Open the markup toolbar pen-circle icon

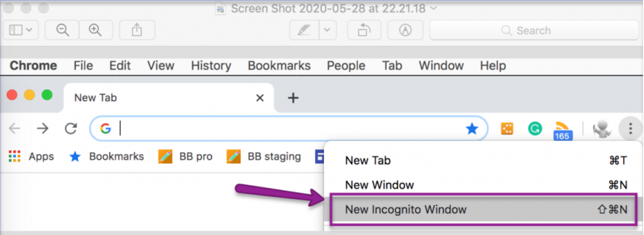406,30
